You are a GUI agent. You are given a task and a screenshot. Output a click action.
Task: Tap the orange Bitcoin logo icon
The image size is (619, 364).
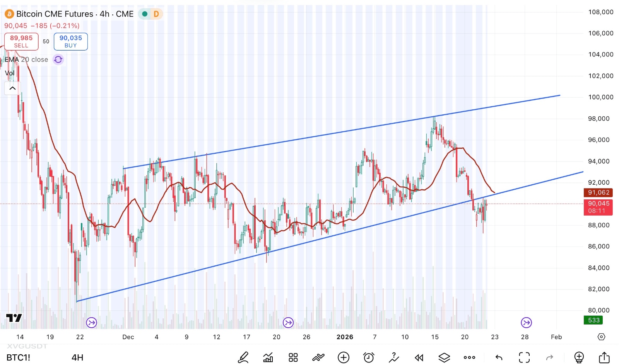pos(9,14)
